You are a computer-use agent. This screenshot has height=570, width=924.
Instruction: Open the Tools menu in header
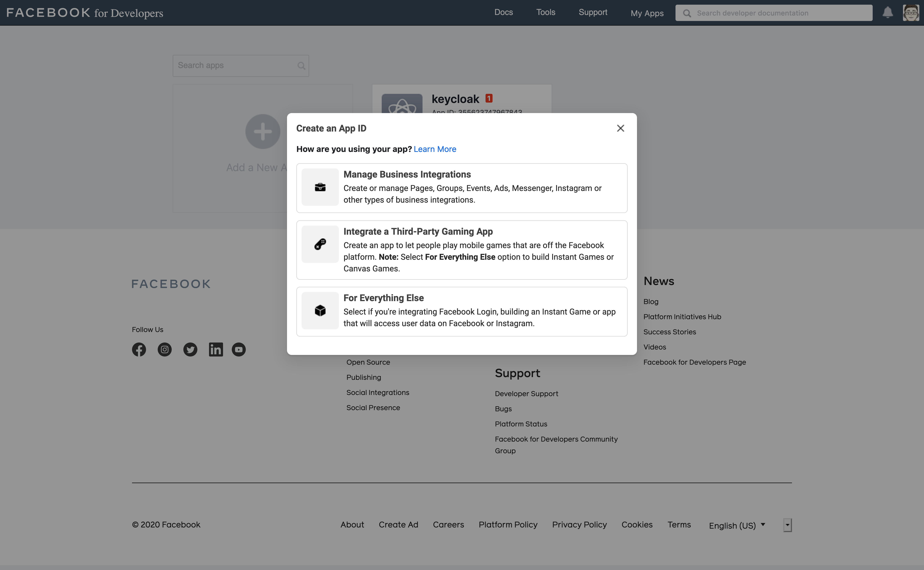click(x=546, y=12)
